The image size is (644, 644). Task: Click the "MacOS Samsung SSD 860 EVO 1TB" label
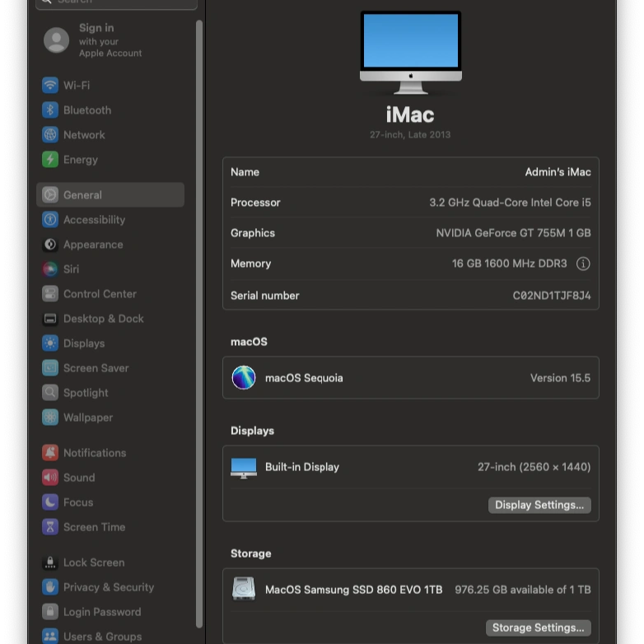point(353,590)
